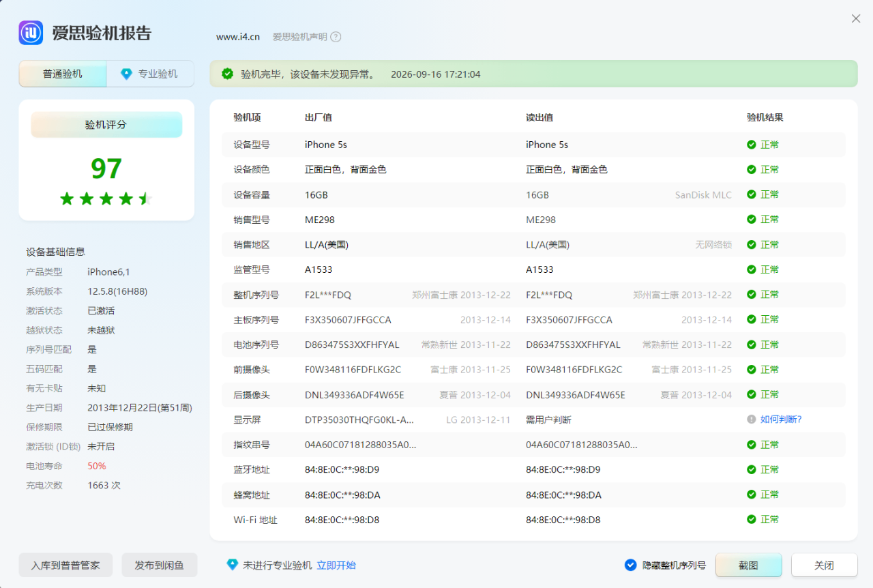Click the question mark icon beside 爱思验机声明

[336, 37]
